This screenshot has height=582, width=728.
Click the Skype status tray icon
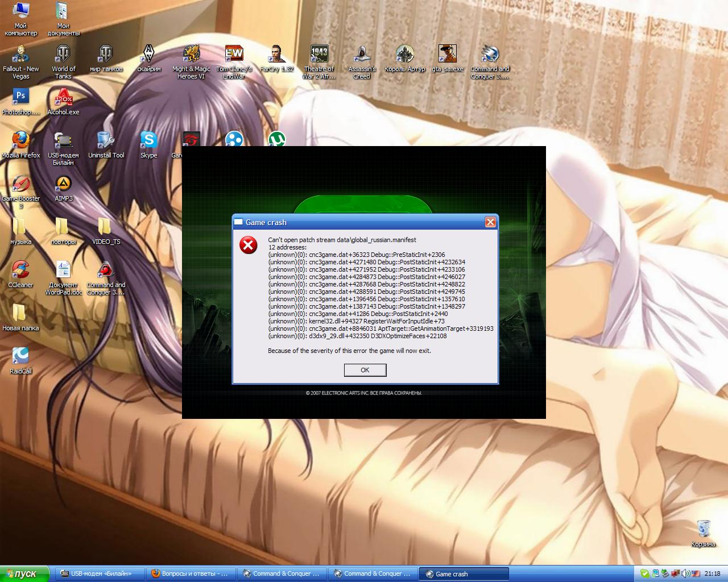644,574
